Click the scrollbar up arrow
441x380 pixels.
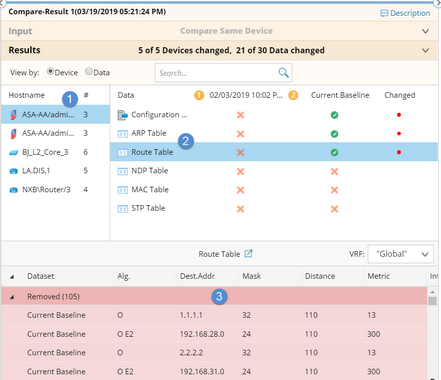(x=432, y=292)
